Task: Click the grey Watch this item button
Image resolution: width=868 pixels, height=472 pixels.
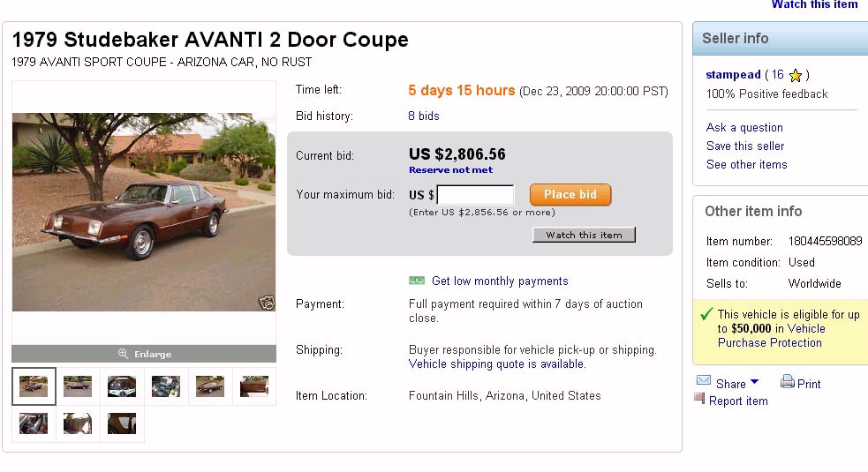Action: 584,236
